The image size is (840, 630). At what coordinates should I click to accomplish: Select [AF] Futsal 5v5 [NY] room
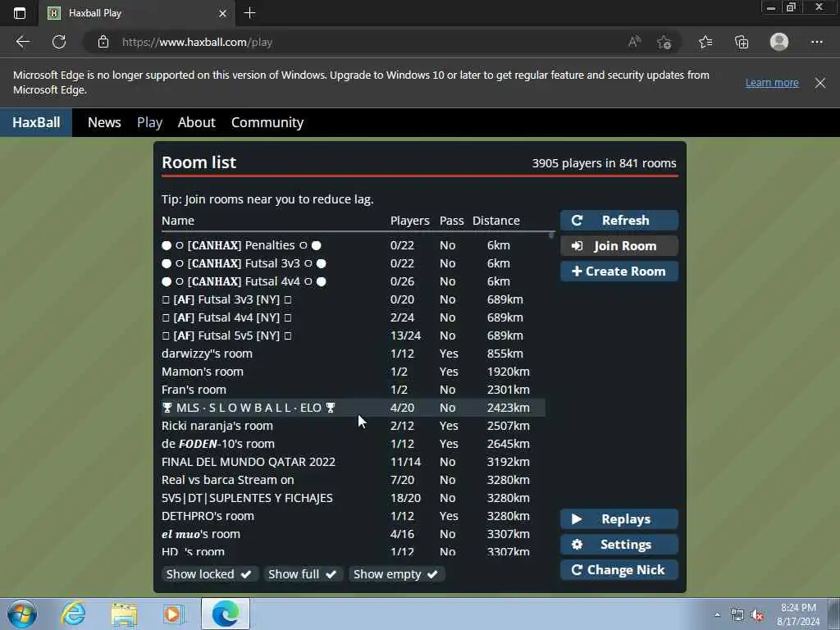pyautogui.click(x=354, y=336)
